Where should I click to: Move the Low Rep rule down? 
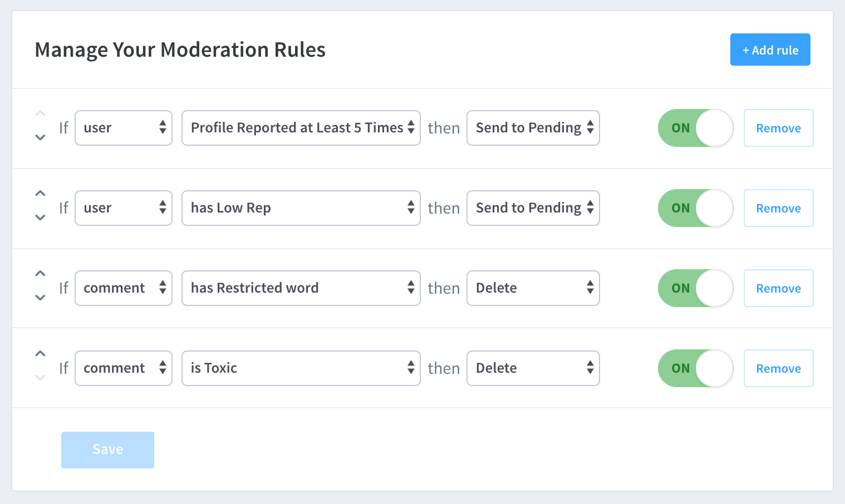pyautogui.click(x=40, y=218)
